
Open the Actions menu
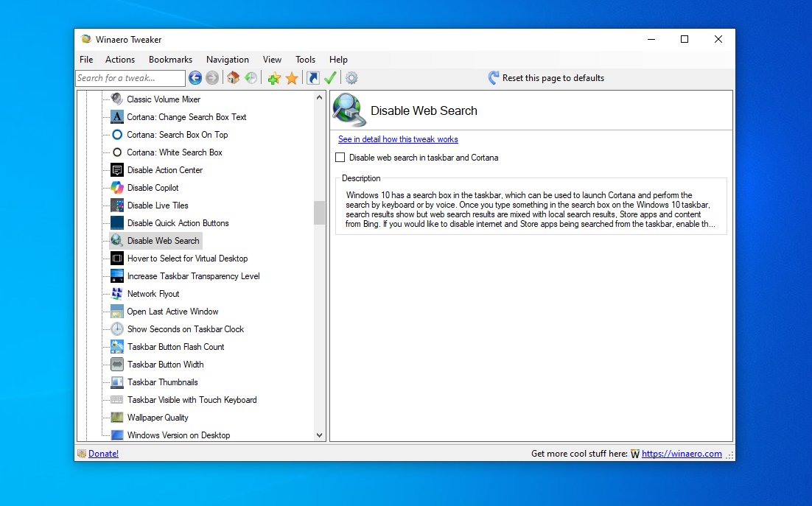[120, 60]
